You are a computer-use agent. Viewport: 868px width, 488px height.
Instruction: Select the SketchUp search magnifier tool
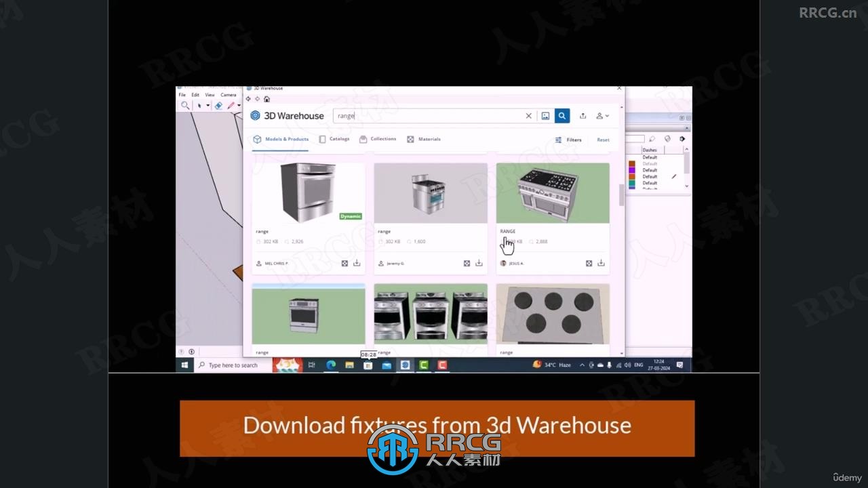184,105
